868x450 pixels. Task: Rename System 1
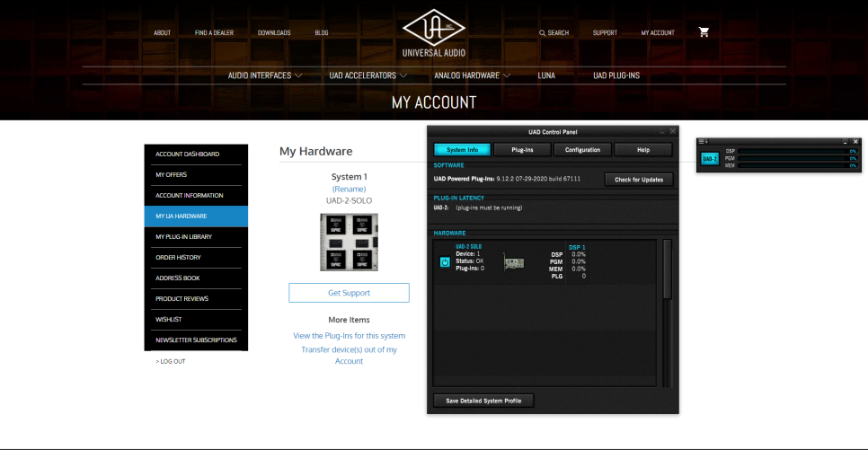(x=349, y=189)
